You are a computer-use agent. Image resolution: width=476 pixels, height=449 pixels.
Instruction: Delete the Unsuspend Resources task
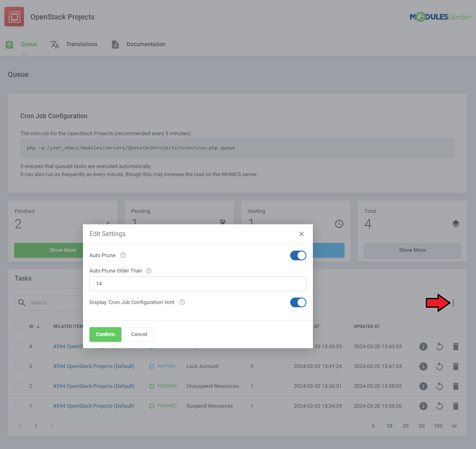click(456, 386)
